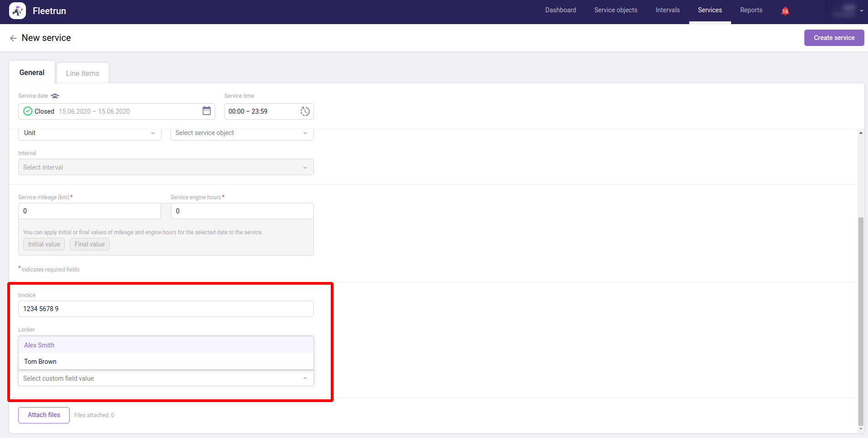Go to Service objects page
The height and width of the screenshot is (438, 868).
click(x=615, y=10)
